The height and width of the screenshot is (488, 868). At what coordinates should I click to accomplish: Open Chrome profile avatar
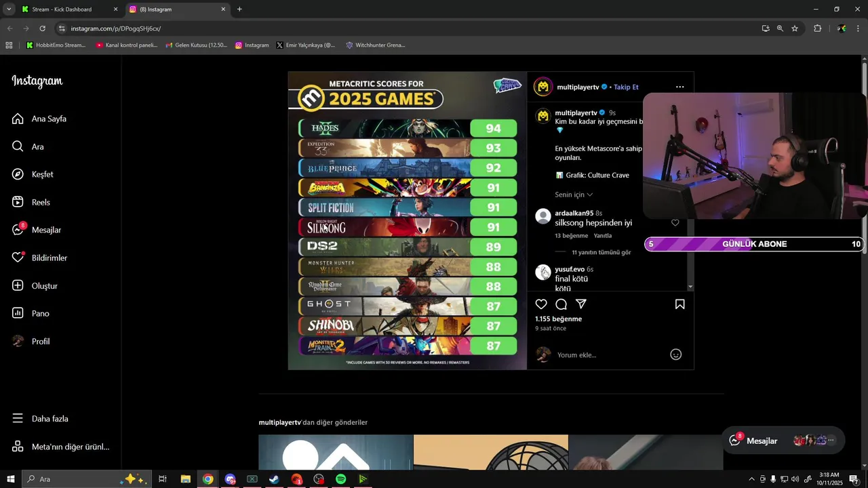coord(842,28)
